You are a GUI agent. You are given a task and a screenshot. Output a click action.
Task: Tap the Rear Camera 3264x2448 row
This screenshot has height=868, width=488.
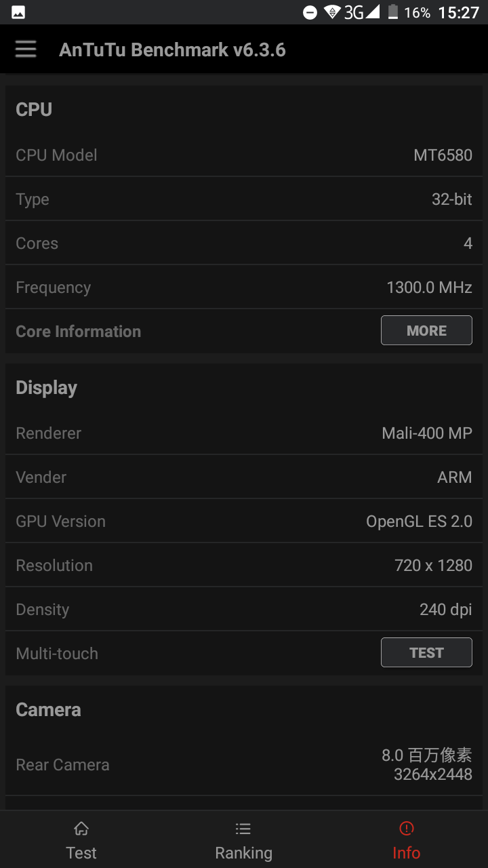tap(244, 764)
